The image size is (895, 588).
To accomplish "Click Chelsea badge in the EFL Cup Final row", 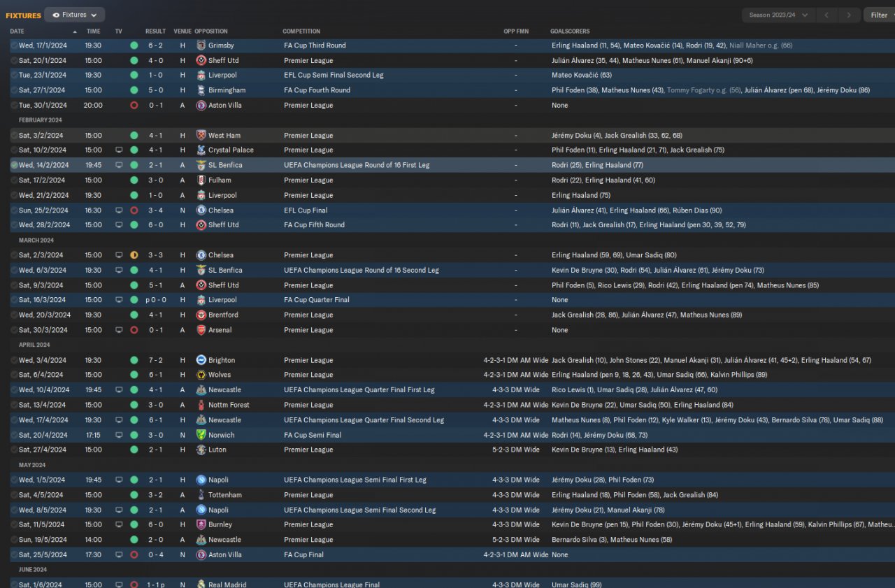I will click(x=201, y=210).
